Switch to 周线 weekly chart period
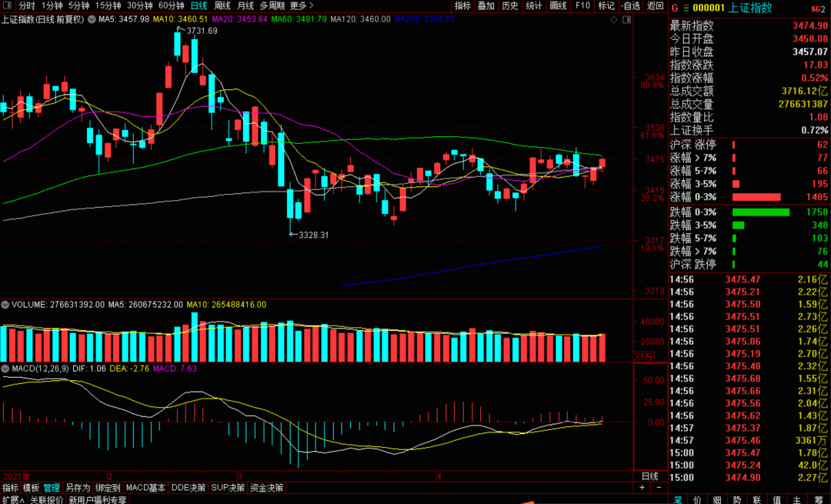The height and width of the screenshot is (504, 831). point(222,5)
